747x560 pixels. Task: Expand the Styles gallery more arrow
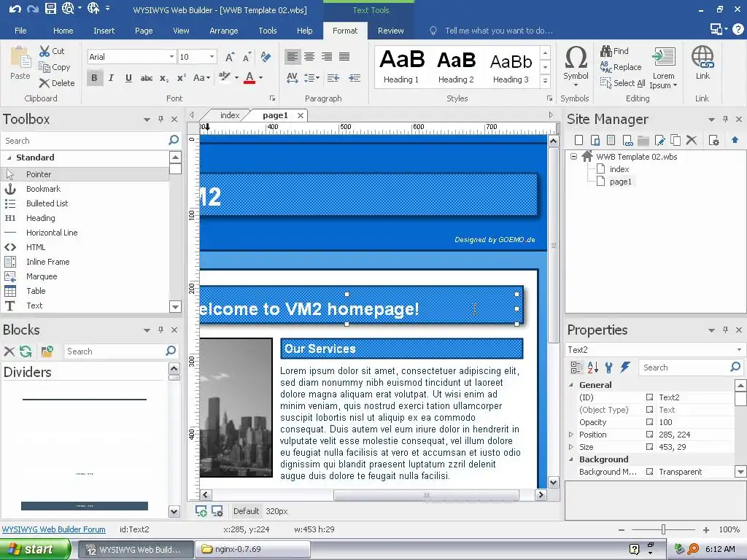tap(545, 82)
